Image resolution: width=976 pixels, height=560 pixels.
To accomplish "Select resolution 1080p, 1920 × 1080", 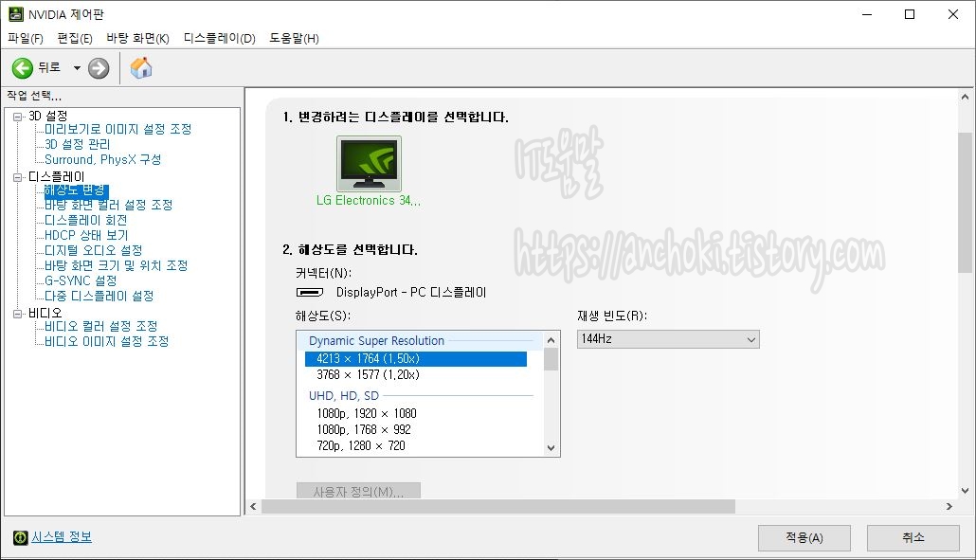I will (x=367, y=413).
